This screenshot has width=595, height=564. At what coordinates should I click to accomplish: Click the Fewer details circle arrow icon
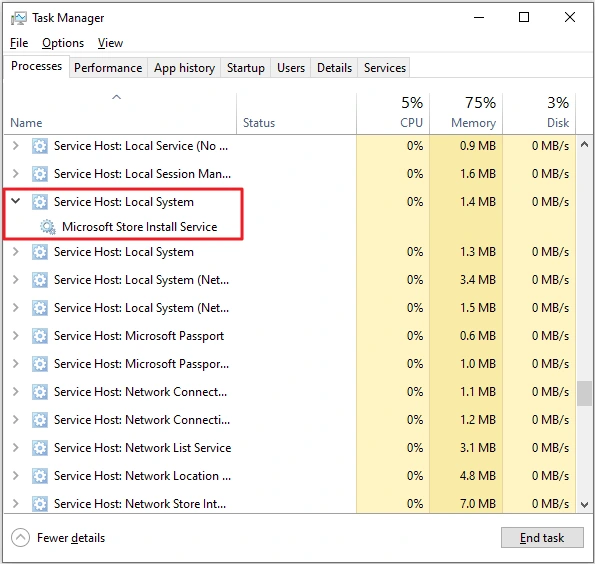pos(20,538)
